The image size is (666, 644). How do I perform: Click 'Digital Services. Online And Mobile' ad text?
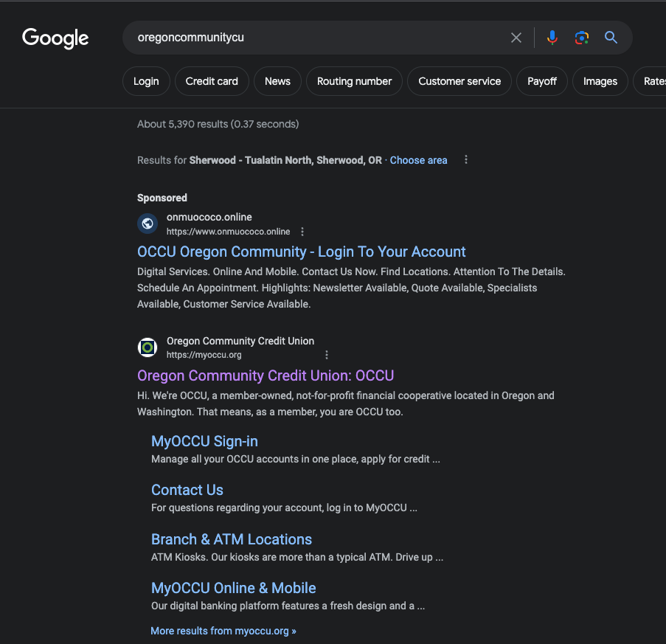[x=351, y=288]
